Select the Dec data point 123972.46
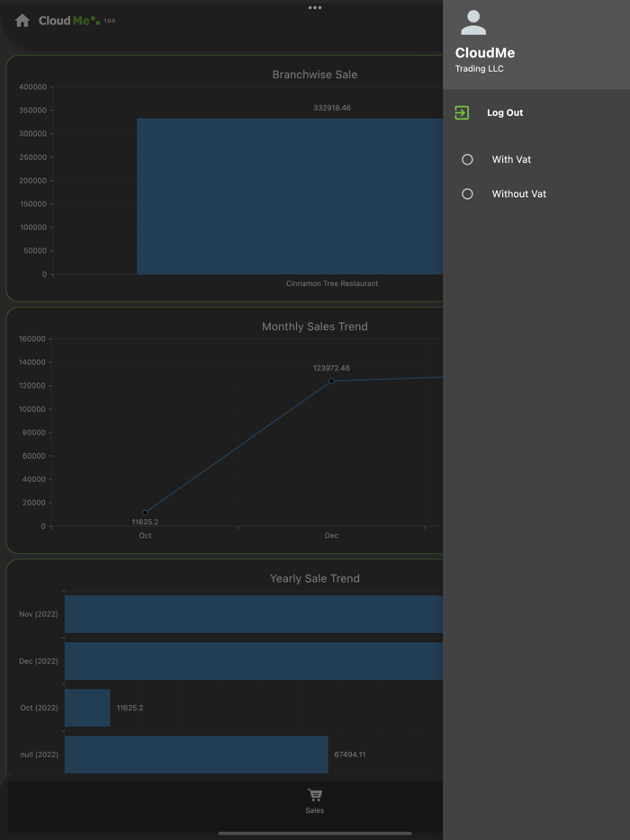This screenshot has height=840, width=630. tap(331, 381)
